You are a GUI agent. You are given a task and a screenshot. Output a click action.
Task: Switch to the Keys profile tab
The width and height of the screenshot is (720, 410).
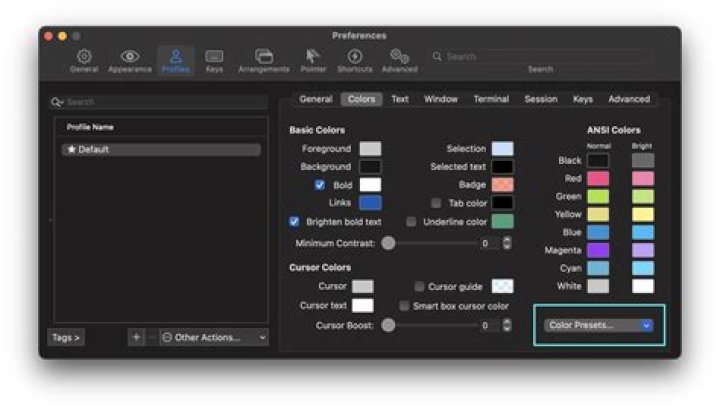point(583,99)
